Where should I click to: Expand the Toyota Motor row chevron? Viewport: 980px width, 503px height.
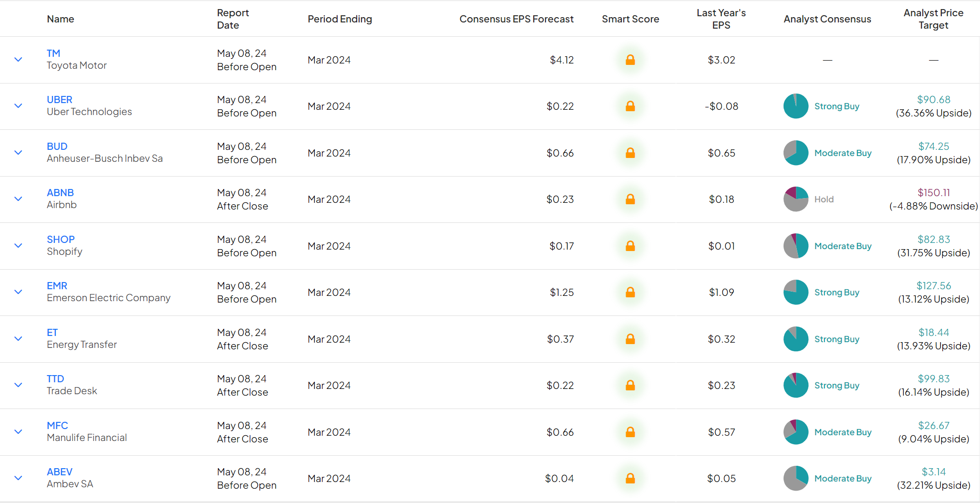(18, 60)
